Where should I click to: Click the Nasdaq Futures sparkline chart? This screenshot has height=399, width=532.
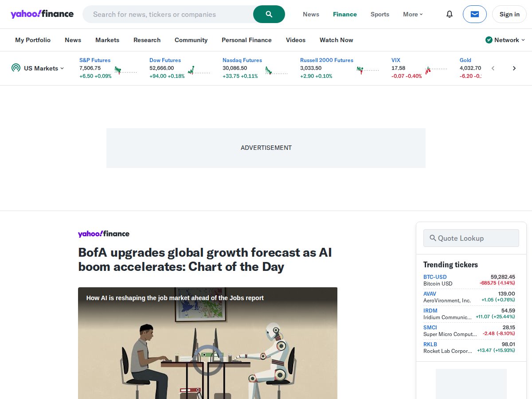pyautogui.click(x=277, y=70)
